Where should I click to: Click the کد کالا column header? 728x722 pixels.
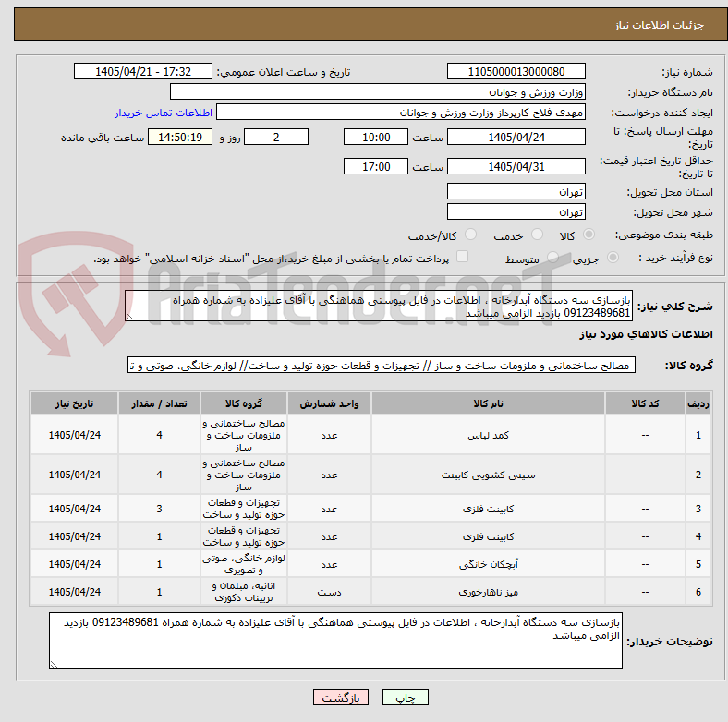pyautogui.click(x=645, y=403)
